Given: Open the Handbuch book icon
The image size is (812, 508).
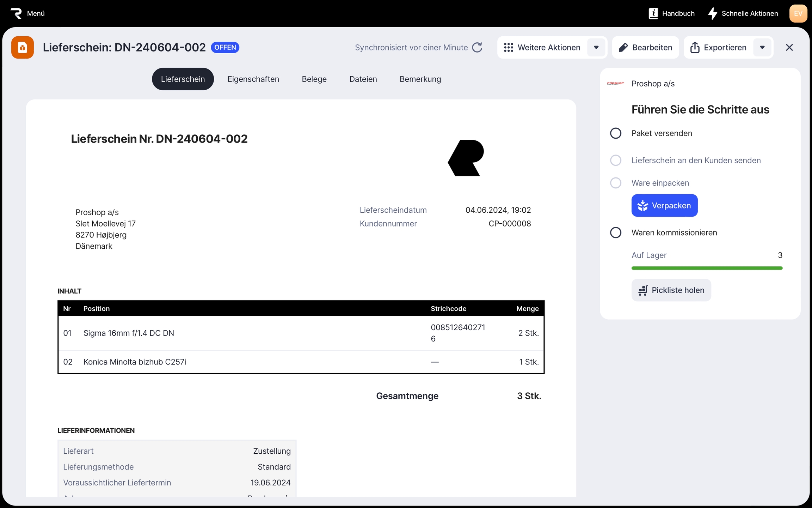Looking at the screenshot, I should point(653,13).
